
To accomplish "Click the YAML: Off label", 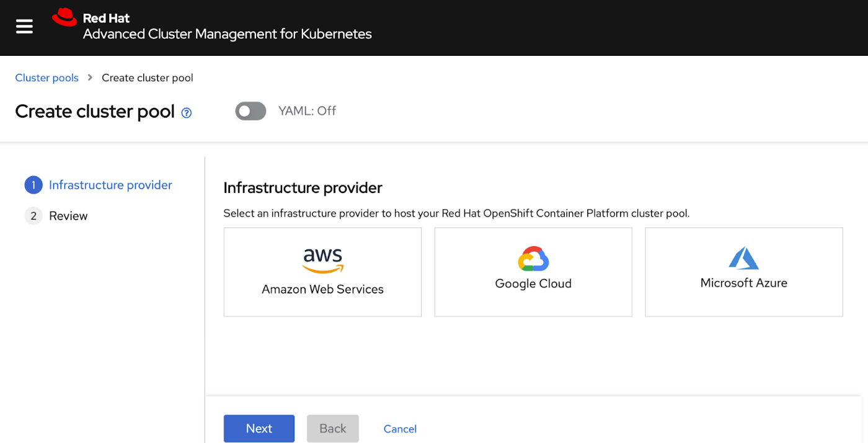I will [307, 111].
